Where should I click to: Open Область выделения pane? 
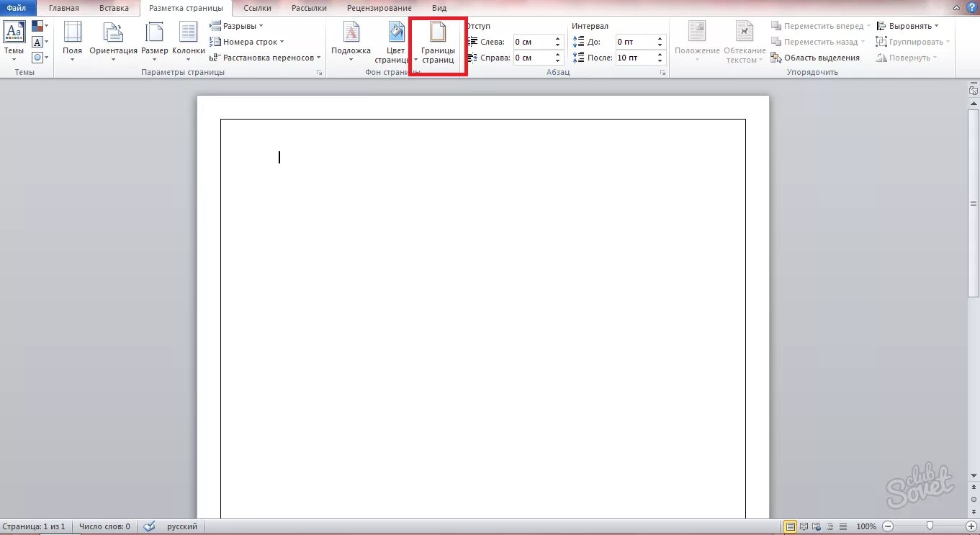point(815,58)
